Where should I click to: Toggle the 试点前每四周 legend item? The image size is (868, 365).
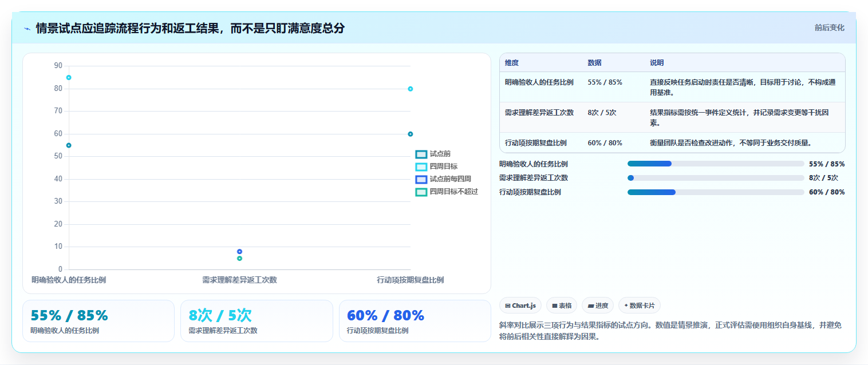click(x=443, y=179)
